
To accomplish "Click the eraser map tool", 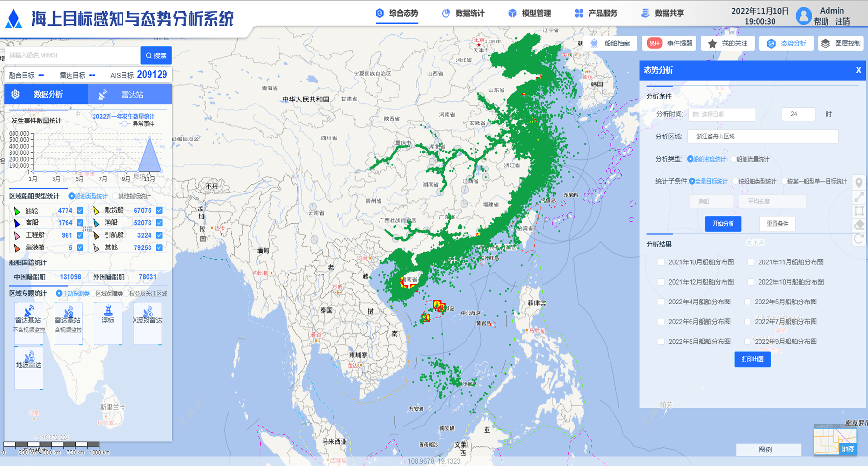I will coord(859,225).
